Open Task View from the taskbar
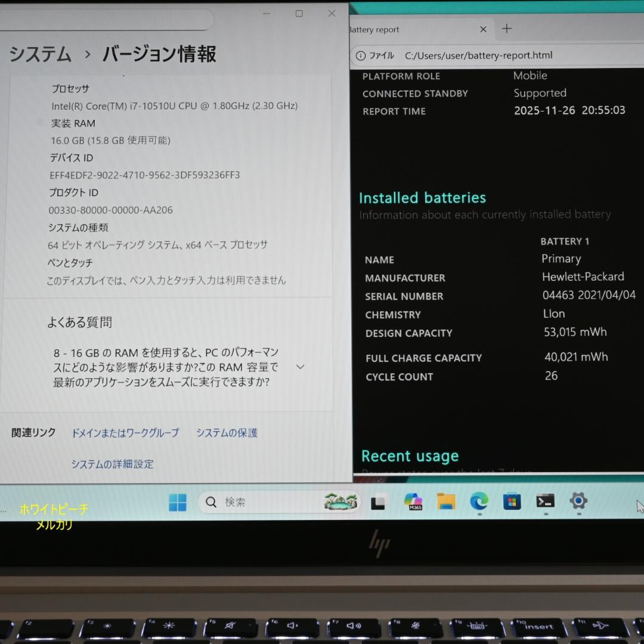Viewport: 644px width, 644px height. point(377,502)
